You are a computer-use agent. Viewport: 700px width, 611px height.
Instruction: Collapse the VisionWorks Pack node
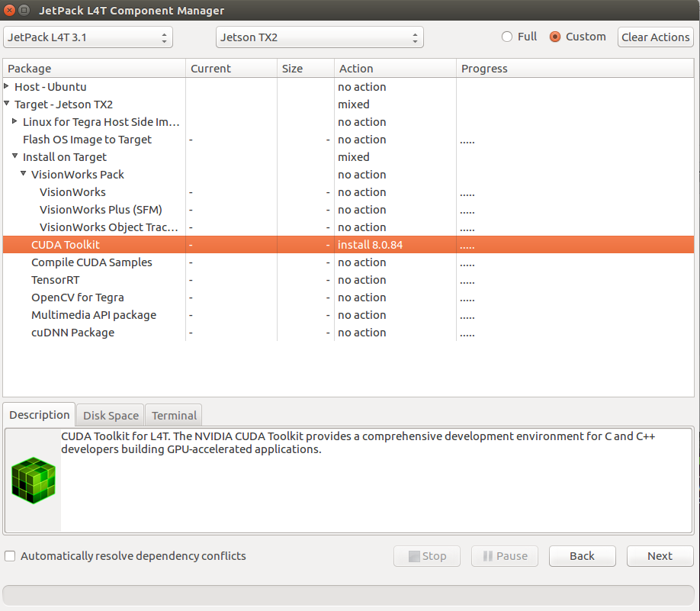tap(23, 173)
